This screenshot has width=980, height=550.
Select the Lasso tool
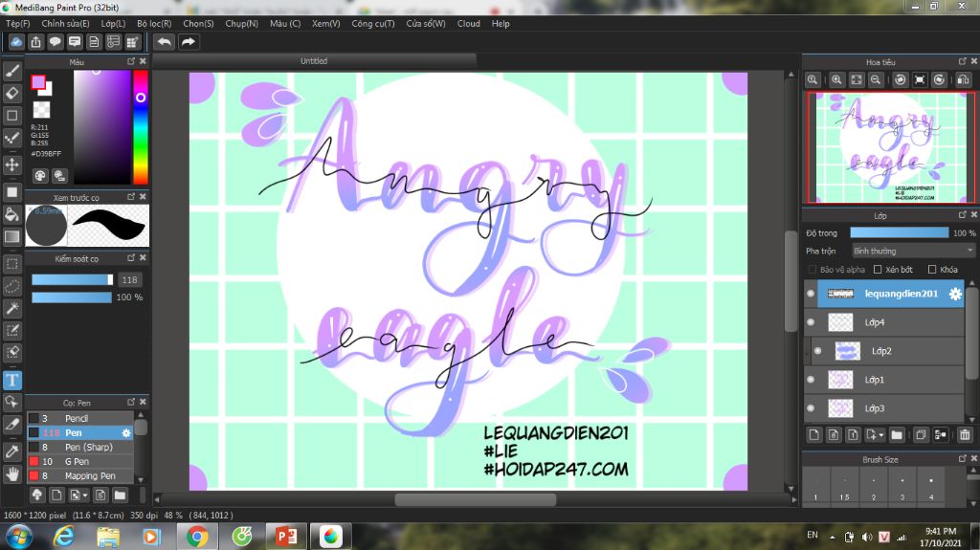pos(11,286)
